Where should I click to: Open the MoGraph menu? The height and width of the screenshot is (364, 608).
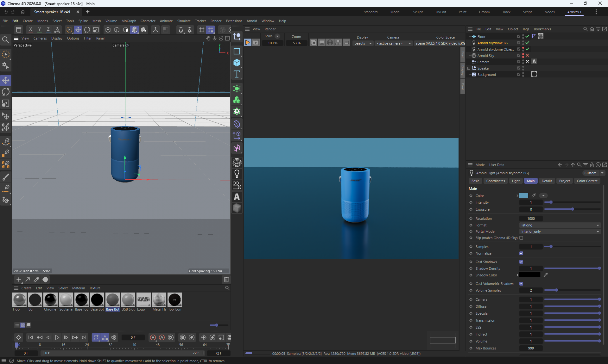129,21
